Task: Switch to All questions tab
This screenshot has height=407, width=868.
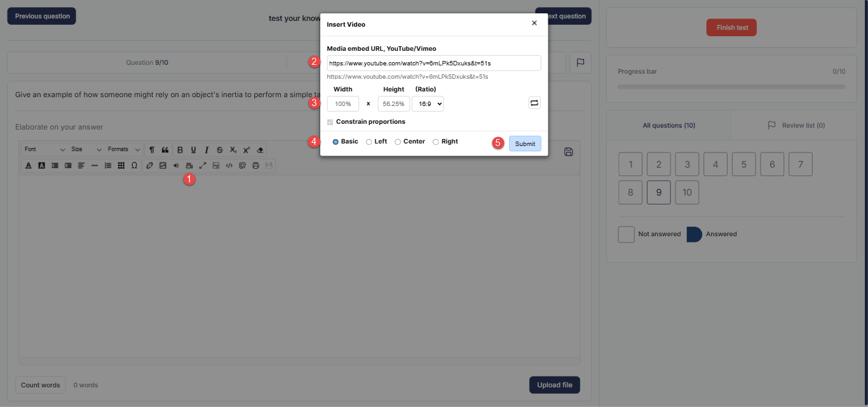Action: [x=668, y=126]
